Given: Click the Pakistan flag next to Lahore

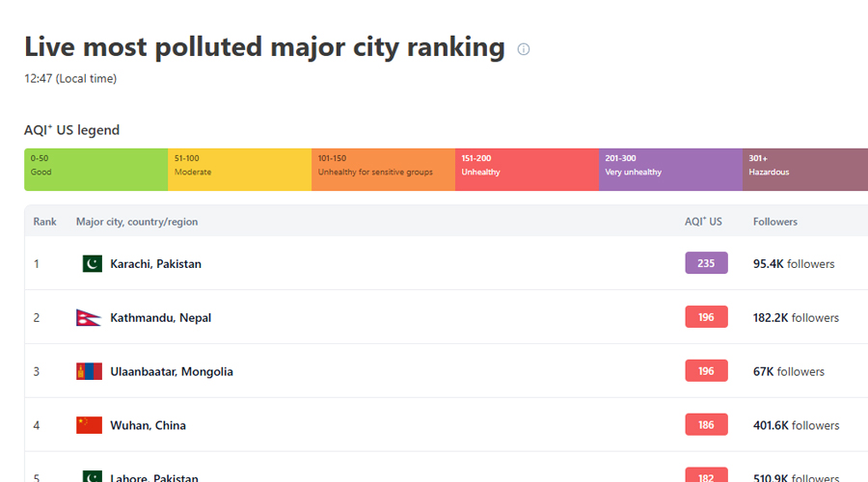Looking at the screenshot, I should pyautogui.click(x=92, y=476).
